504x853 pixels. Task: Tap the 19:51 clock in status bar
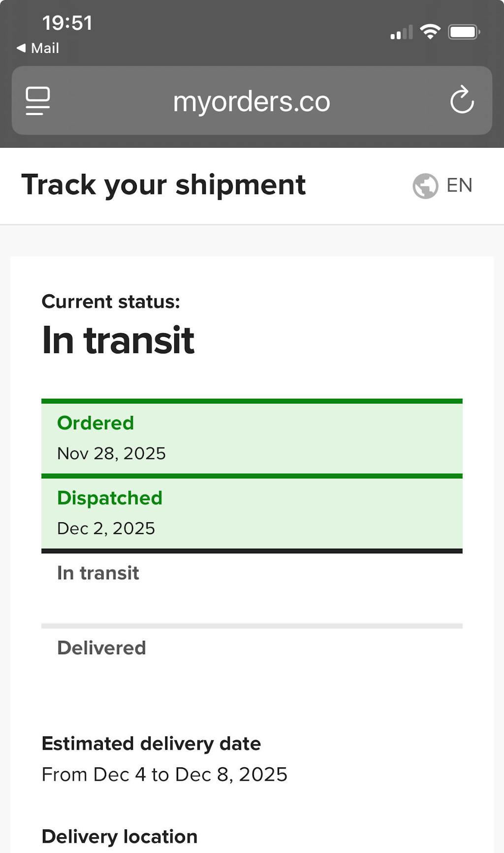coord(67,23)
